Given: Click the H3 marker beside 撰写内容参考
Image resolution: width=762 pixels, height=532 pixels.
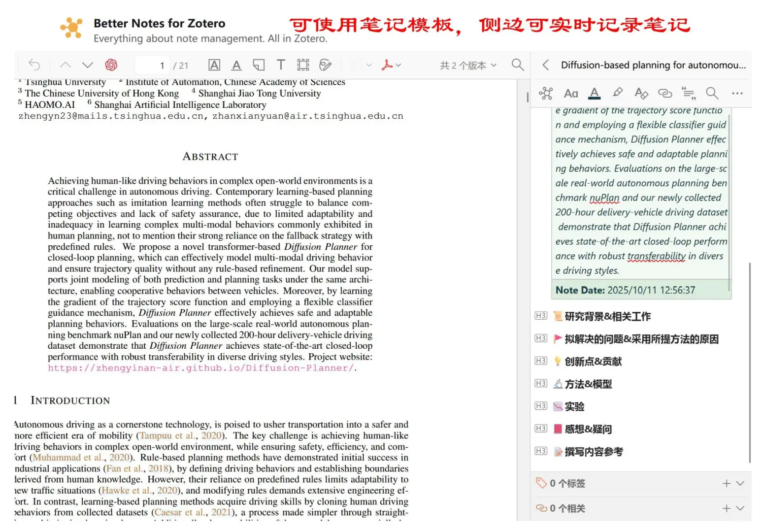Looking at the screenshot, I should [541, 451].
